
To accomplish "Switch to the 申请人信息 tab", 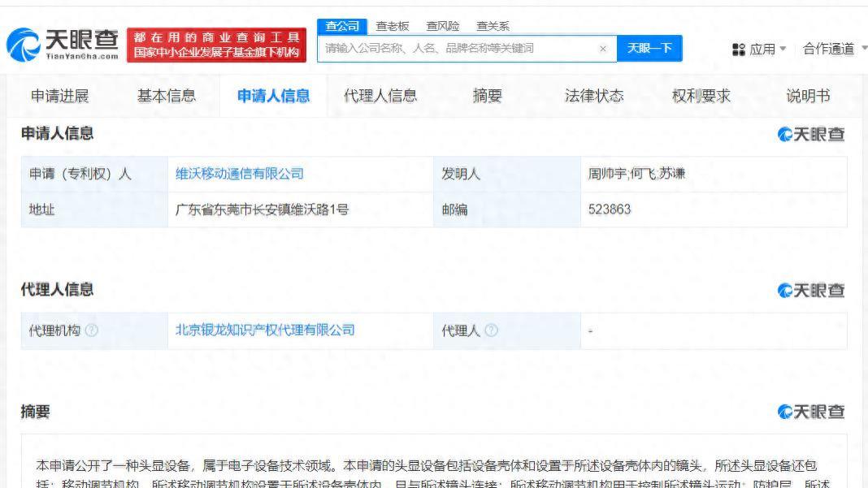I will pyautogui.click(x=273, y=96).
